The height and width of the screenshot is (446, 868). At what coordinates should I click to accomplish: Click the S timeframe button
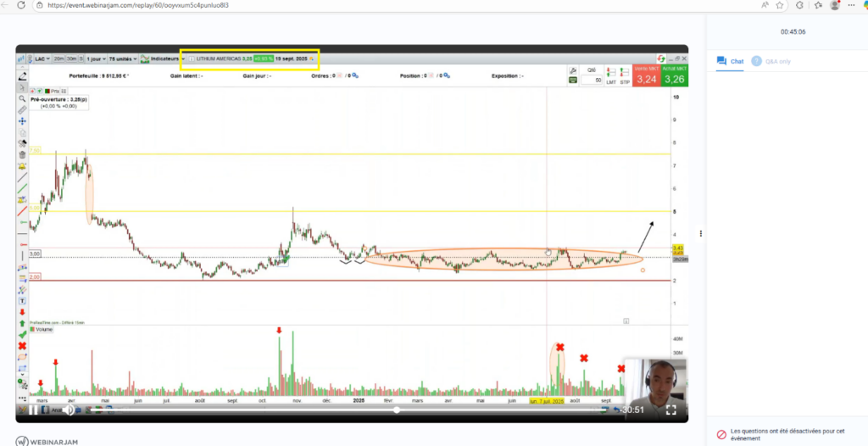click(x=81, y=59)
